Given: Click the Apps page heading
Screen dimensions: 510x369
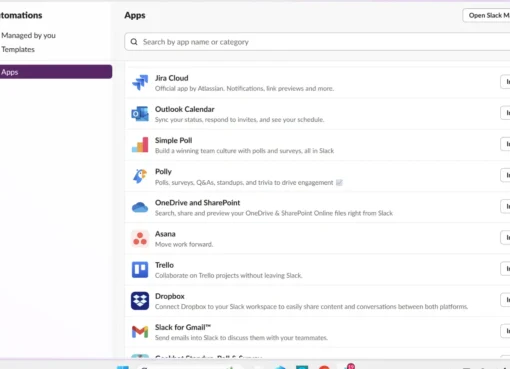Looking at the screenshot, I should [135, 15].
